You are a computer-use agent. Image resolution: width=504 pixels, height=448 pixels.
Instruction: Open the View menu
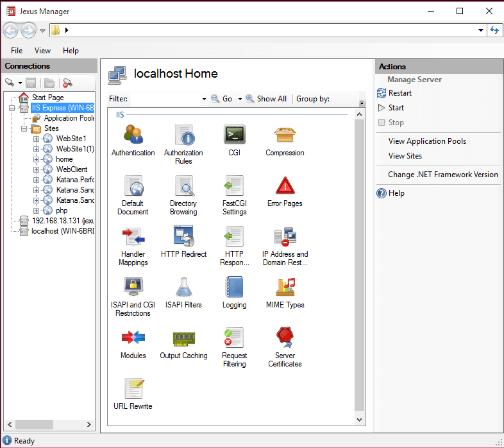(42, 51)
